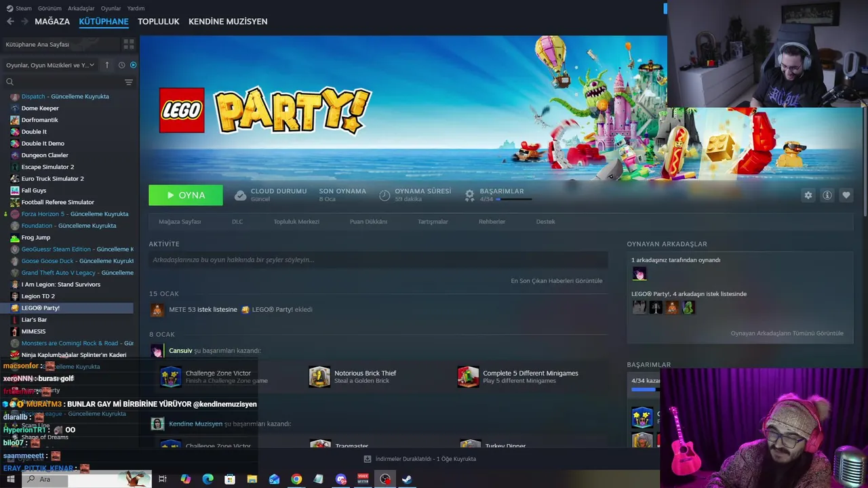Show game info panel icon
Screen dimensions: 868x488
[x=827, y=195]
